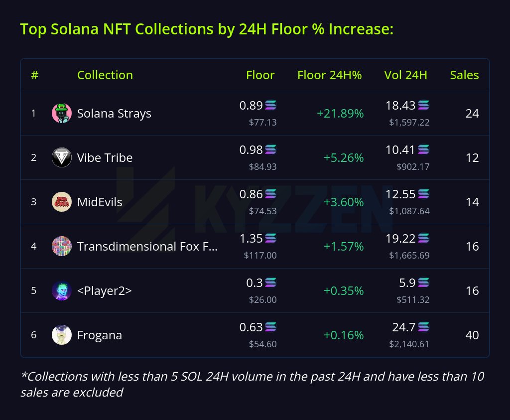Click the MidEvils collection avatar
The width and height of the screenshot is (510, 420).
click(62, 202)
